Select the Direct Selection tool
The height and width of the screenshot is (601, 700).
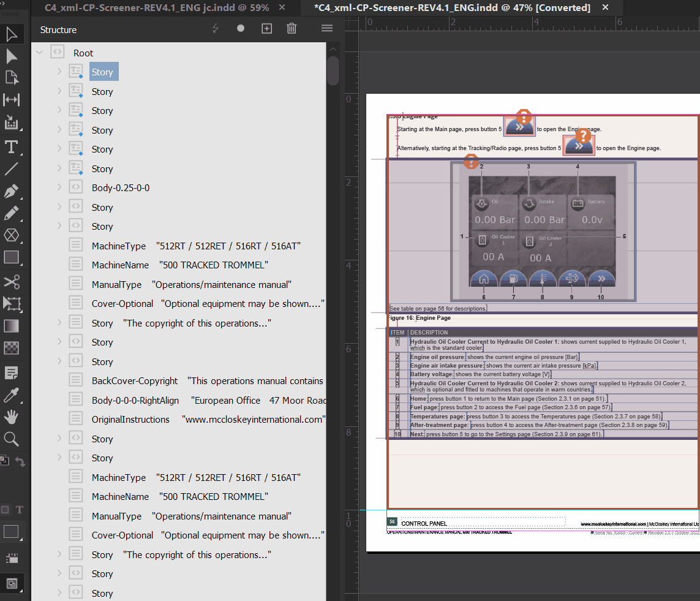(x=11, y=56)
